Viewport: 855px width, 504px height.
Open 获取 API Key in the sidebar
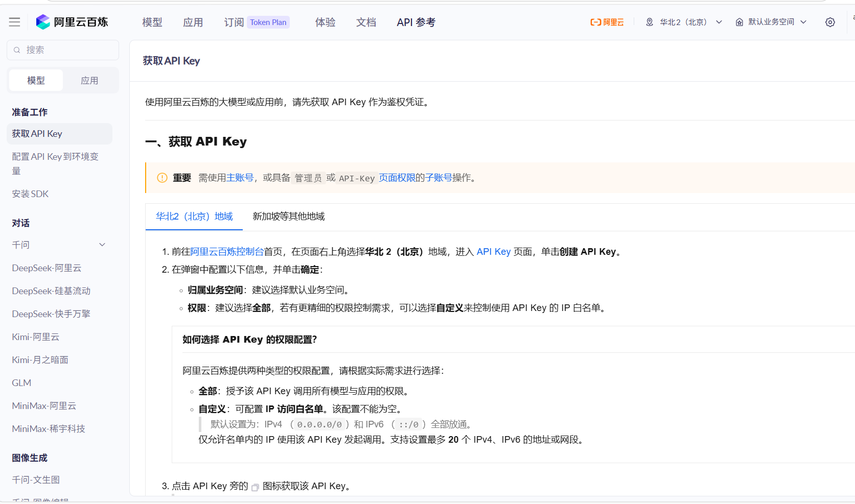59,134
